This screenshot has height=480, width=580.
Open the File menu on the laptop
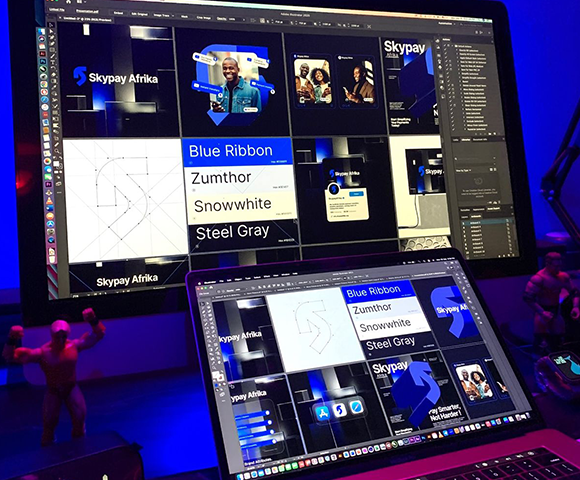point(221,280)
